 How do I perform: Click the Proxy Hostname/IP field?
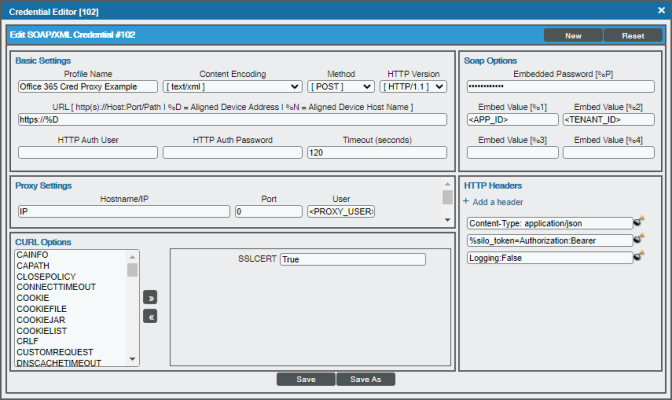coord(124,211)
